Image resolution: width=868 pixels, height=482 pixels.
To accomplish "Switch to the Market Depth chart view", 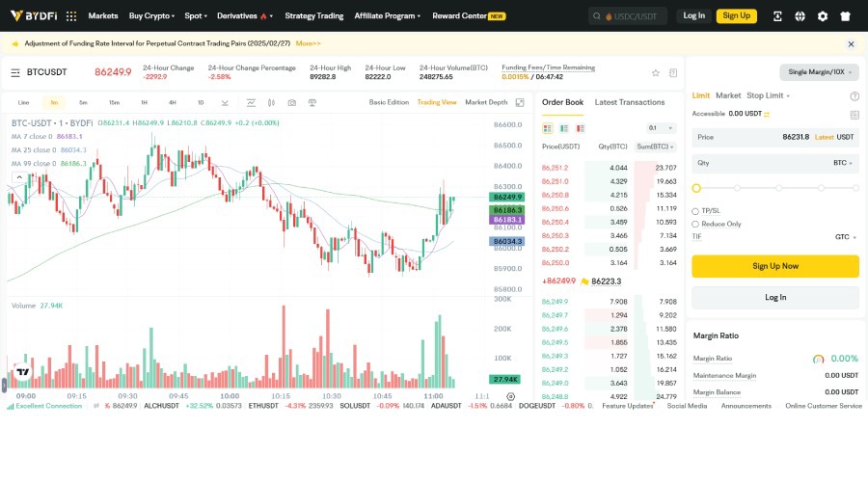I will [486, 102].
